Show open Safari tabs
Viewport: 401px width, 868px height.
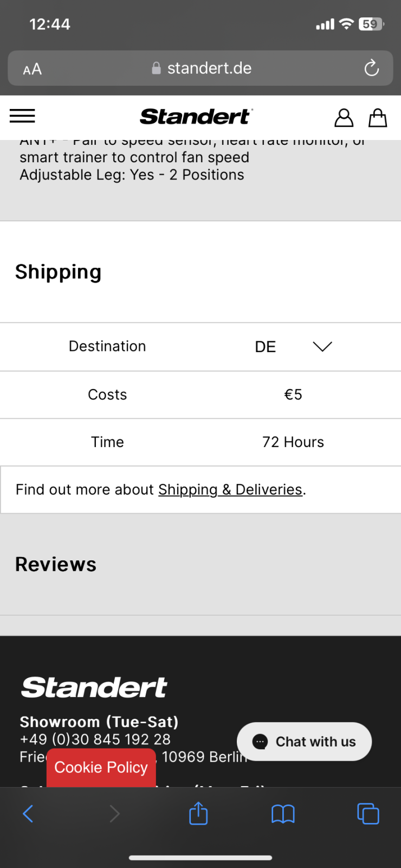(368, 813)
